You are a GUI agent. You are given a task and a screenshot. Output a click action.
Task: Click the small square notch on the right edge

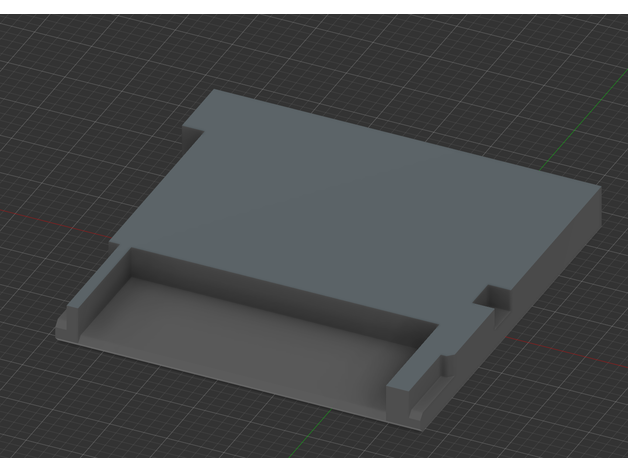(x=492, y=297)
